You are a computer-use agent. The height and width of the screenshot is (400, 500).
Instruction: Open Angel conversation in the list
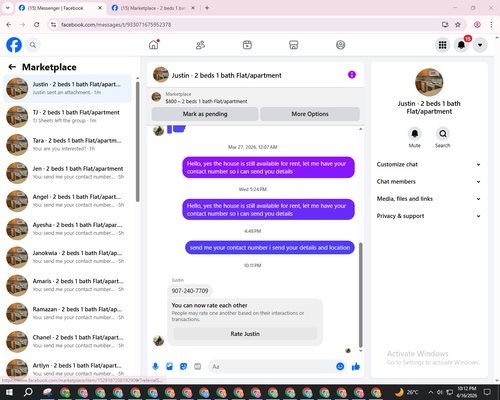pyautogui.click(x=67, y=201)
